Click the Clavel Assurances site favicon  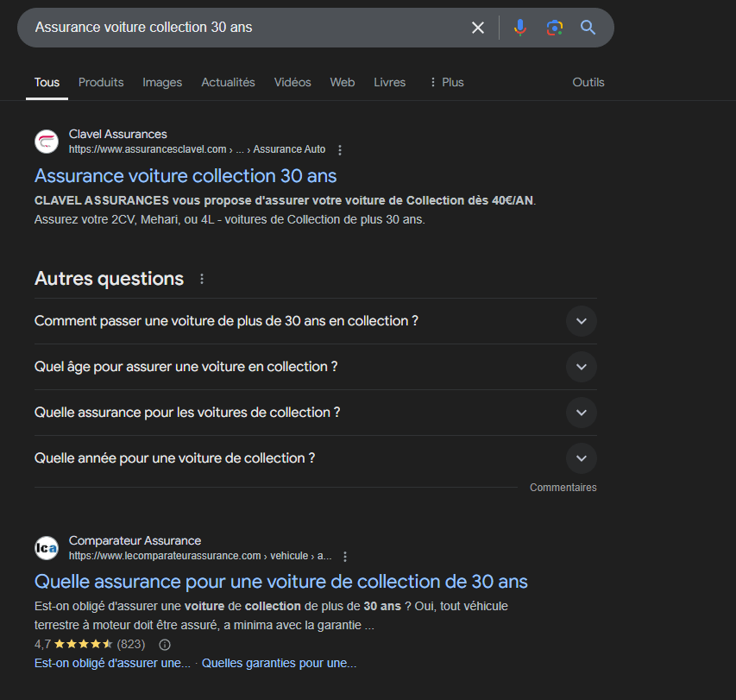[47, 141]
